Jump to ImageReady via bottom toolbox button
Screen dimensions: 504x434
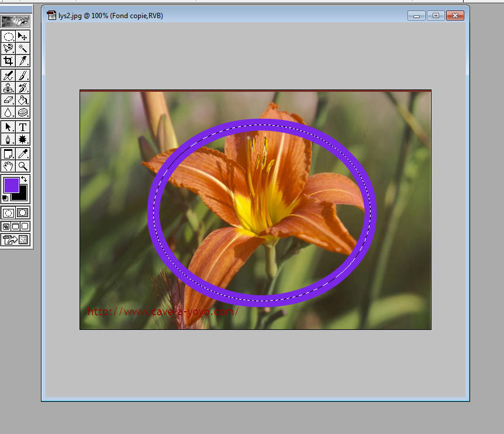(x=15, y=239)
